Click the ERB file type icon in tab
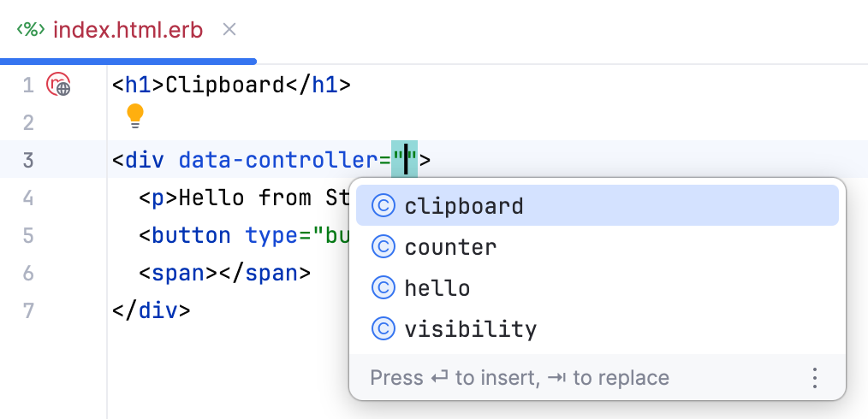 (31, 30)
